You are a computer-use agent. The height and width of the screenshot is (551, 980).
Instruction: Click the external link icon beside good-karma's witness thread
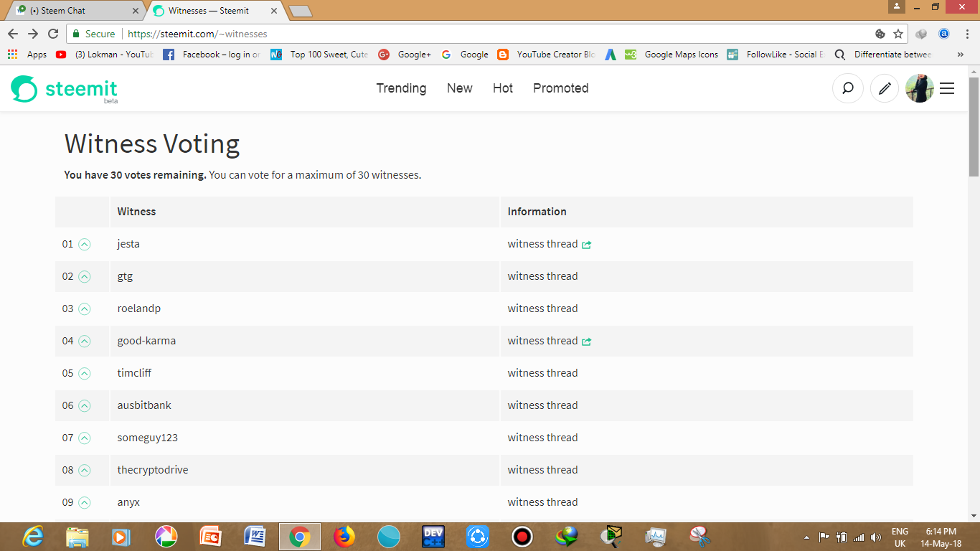tap(586, 342)
